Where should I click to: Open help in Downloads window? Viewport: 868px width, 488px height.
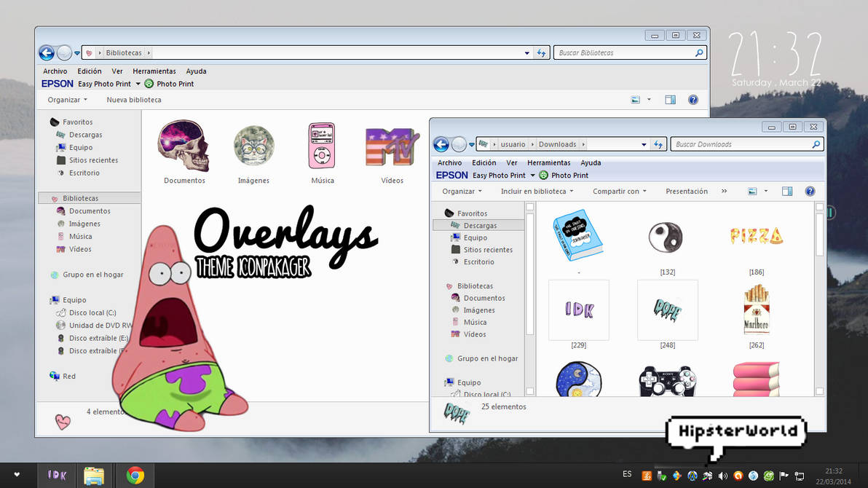coord(810,191)
